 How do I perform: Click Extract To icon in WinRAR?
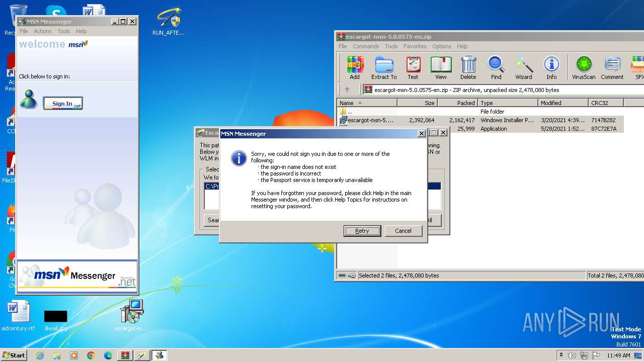click(x=384, y=68)
